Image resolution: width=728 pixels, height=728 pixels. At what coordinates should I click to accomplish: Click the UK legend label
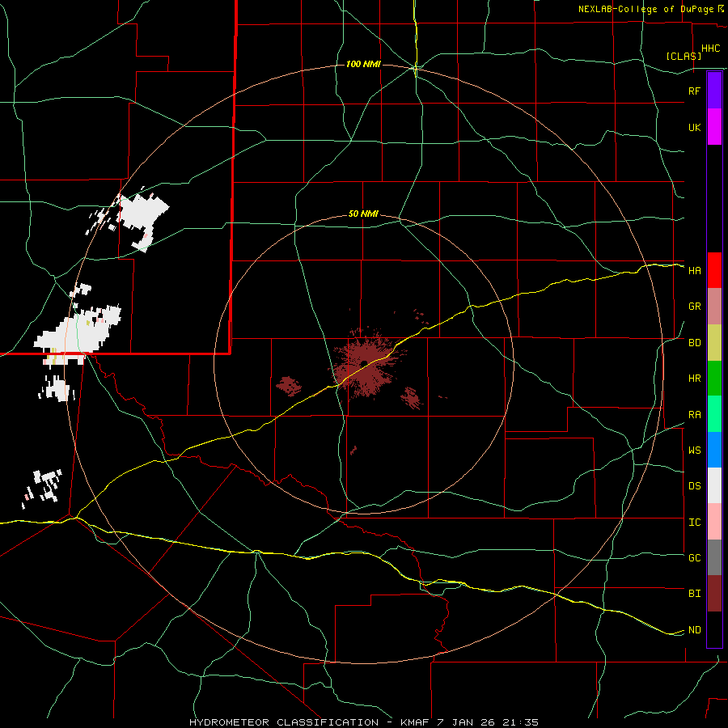coord(694,127)
